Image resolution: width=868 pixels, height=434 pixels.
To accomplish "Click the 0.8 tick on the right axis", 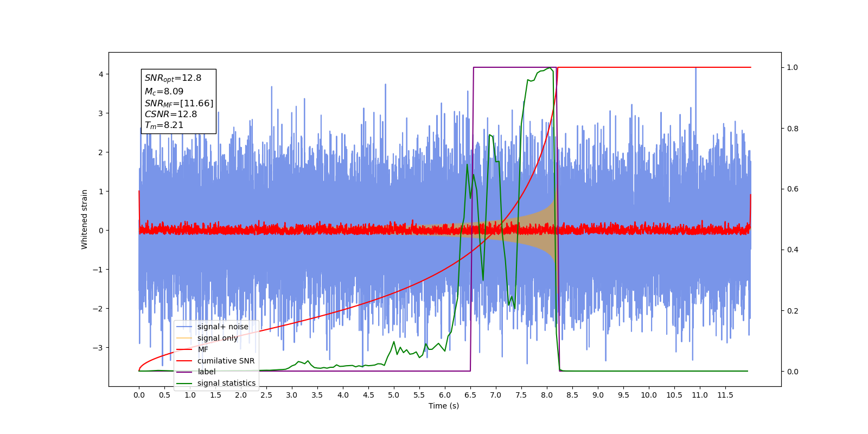I will [793, 129].
